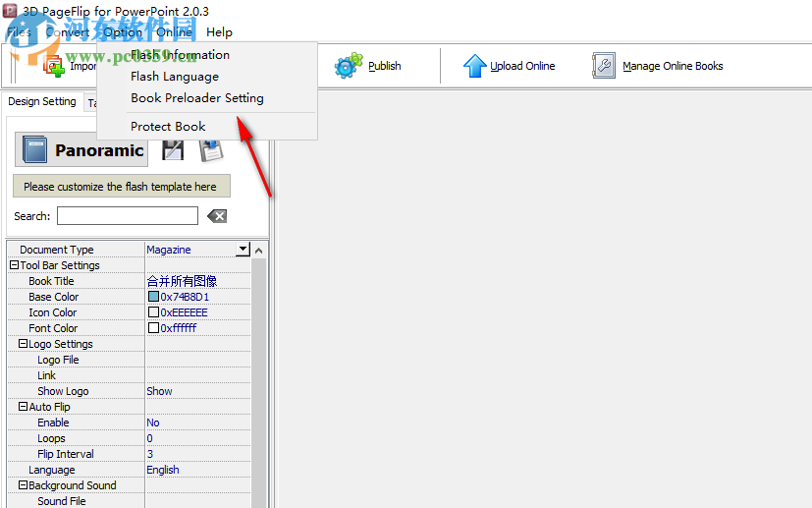812x508 pixels.
Task: Pick the Font Color swatch 0xffffff
Action: 153,327
